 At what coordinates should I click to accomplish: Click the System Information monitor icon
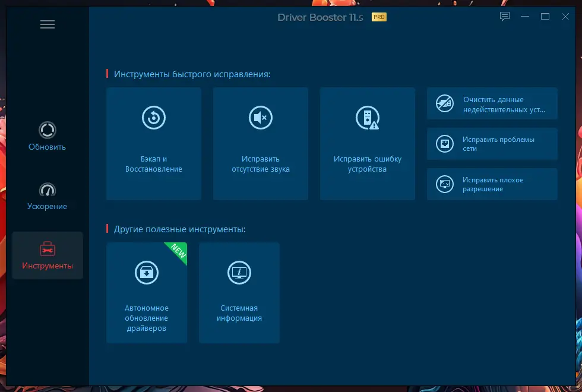239,273
